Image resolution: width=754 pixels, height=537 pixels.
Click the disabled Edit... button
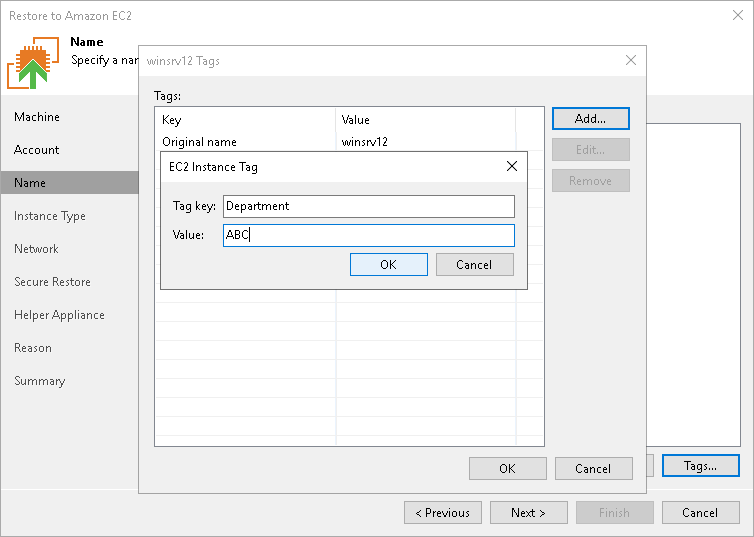tap(591, 150)
